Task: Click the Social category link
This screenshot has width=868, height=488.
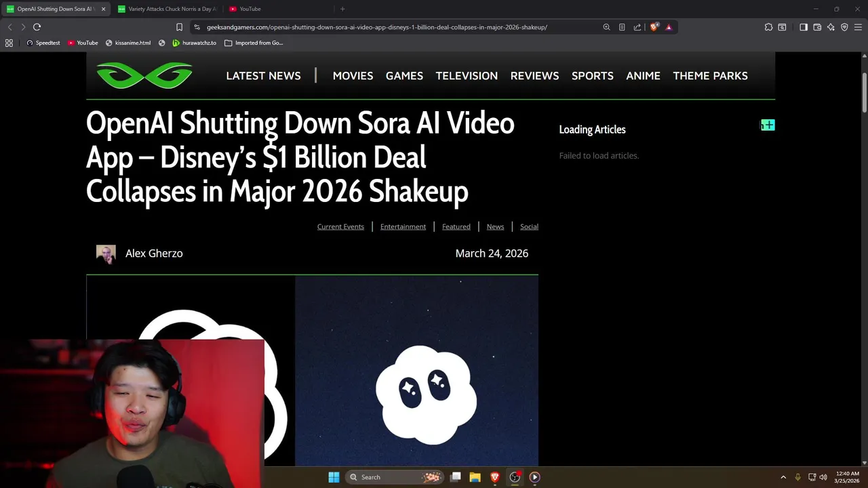Action: pos(529,226)
